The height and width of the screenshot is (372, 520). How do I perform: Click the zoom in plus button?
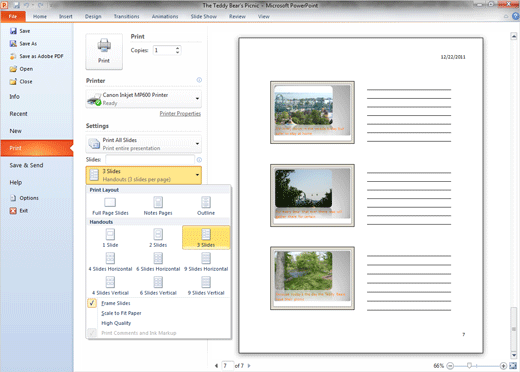click(503, 366)
